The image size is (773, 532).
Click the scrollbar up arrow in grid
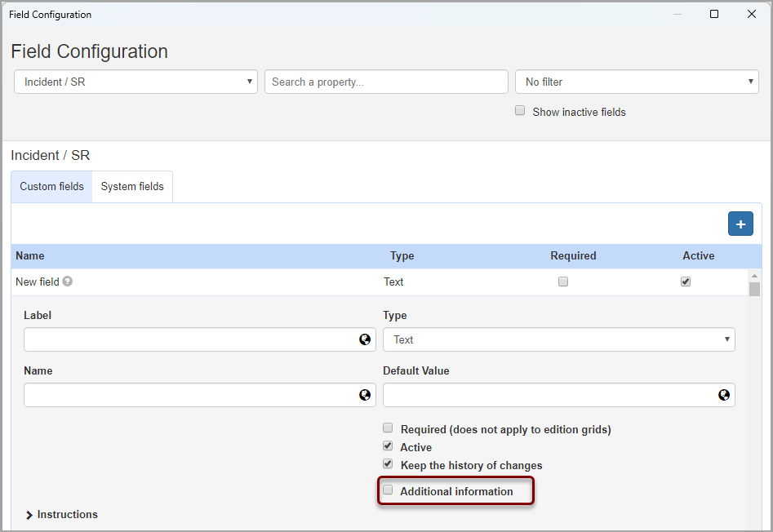[754, 275]
